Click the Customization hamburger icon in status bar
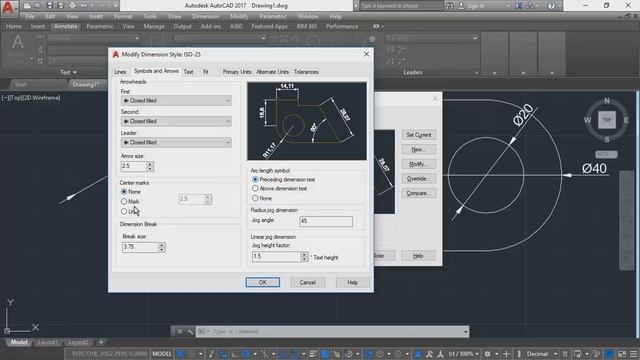This screenshot has width=640, height=360. pos(633,354)
